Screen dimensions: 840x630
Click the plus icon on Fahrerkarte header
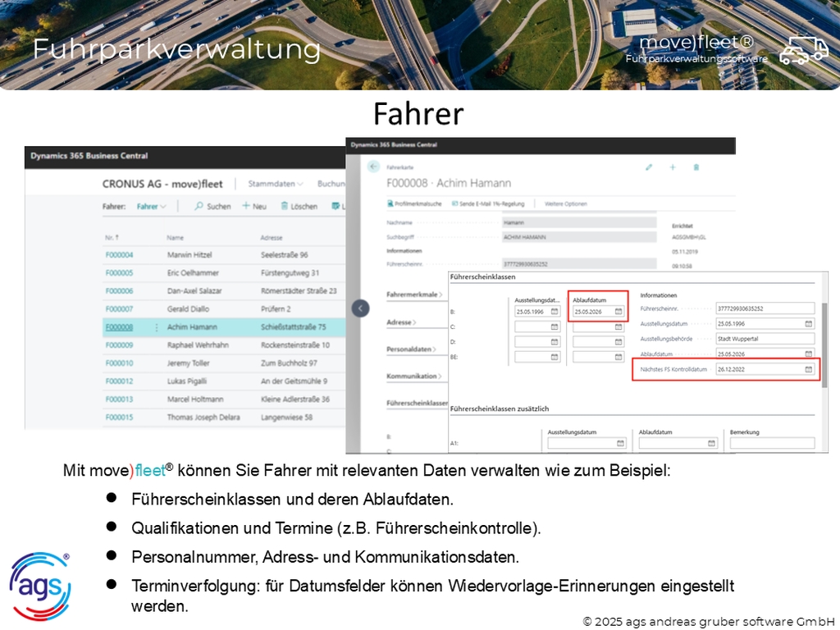673,167
